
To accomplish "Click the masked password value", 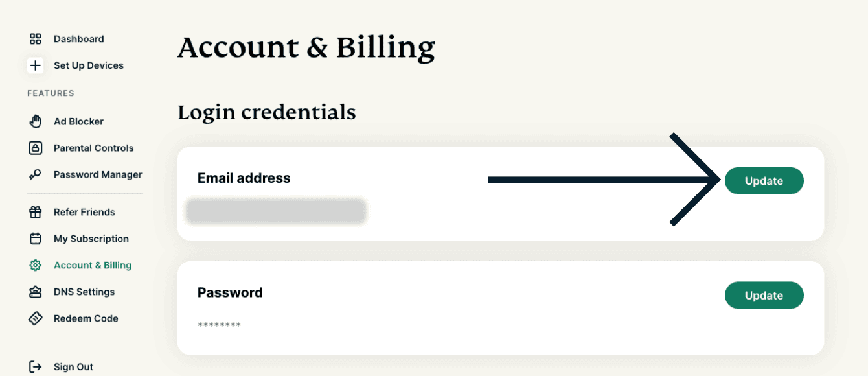I will (x=219, y=325).
